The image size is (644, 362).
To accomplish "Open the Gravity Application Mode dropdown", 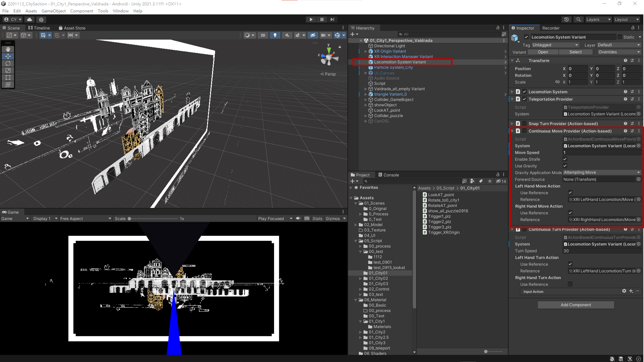I will 601,172.
